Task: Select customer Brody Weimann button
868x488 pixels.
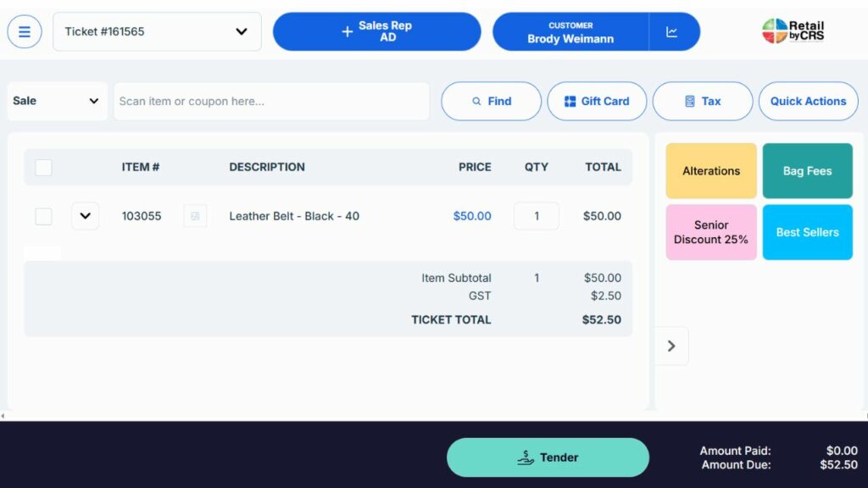Action: (x=570, y=32)
